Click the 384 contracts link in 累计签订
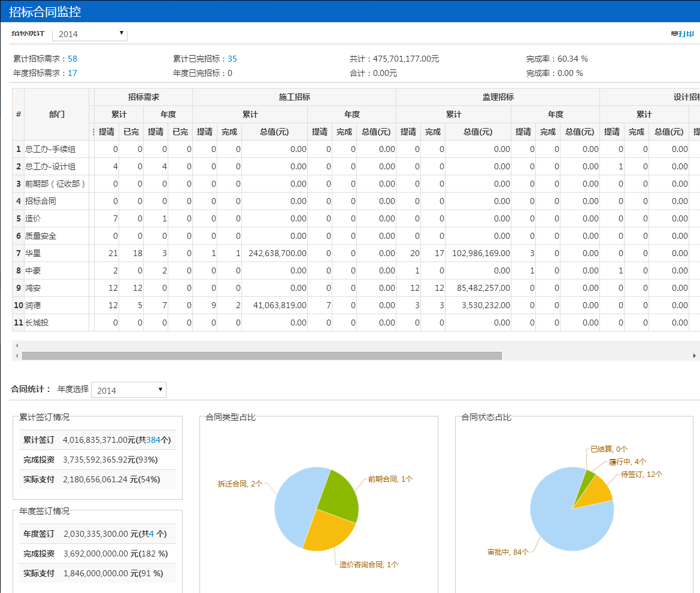 coord(153,440)
